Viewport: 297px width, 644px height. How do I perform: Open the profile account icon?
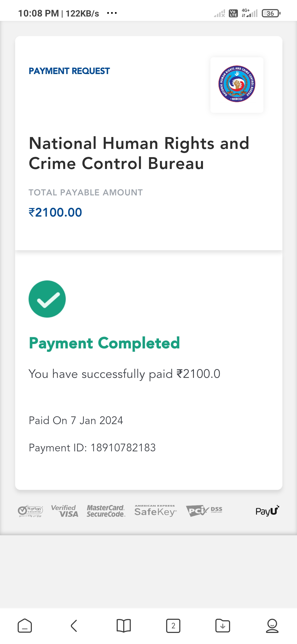pos(272,626)
